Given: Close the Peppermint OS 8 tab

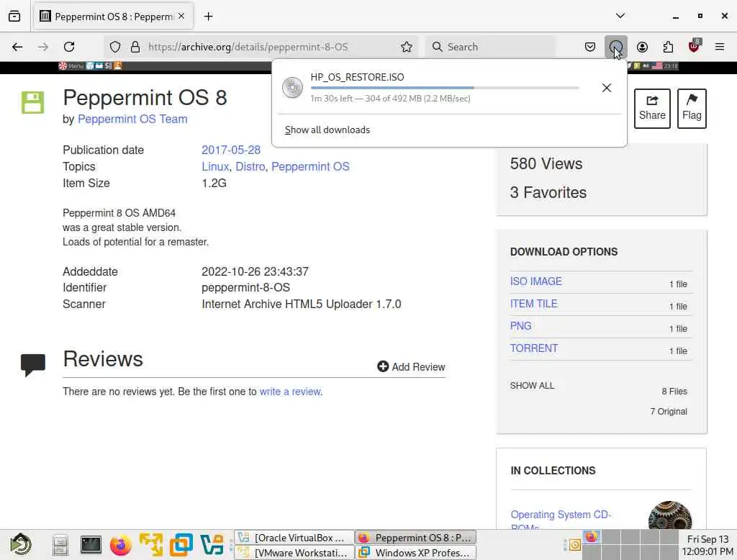Looking at the screenshot, I should (181, 16).
